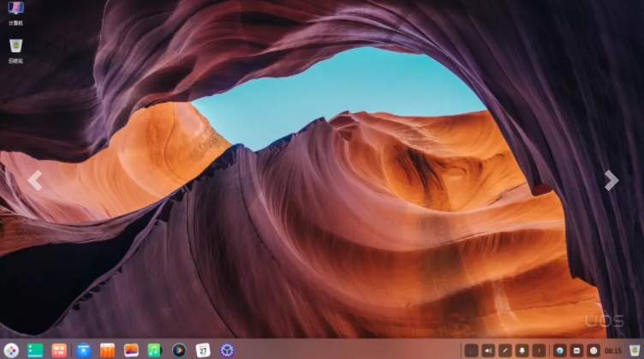The width and height of the screenshot is (644, 359).
Task: Open the orange striped dock icon
Action: point(107,350)
